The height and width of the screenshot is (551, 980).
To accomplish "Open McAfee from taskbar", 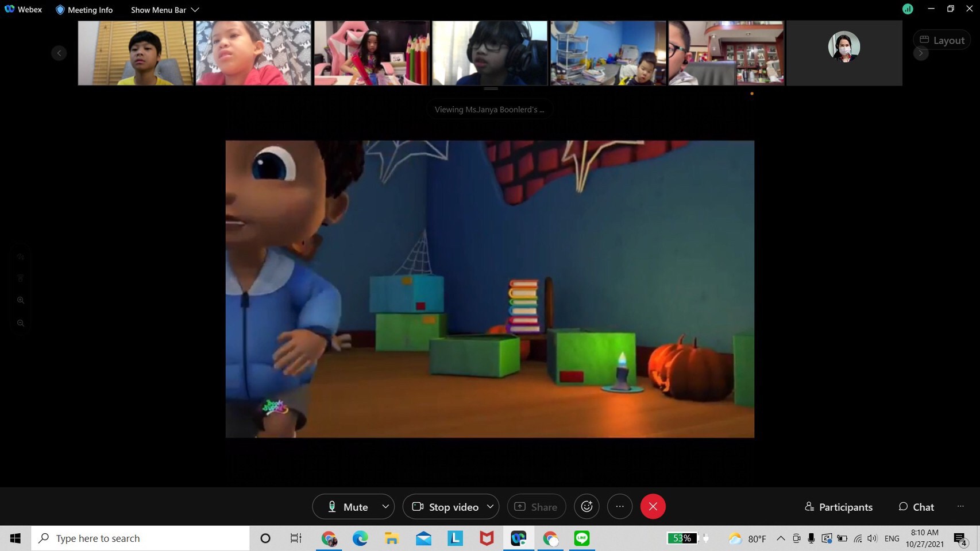I will pos(487,538).
